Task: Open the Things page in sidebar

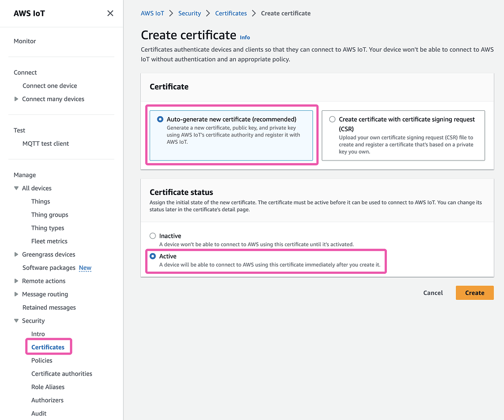Action: 40,201
